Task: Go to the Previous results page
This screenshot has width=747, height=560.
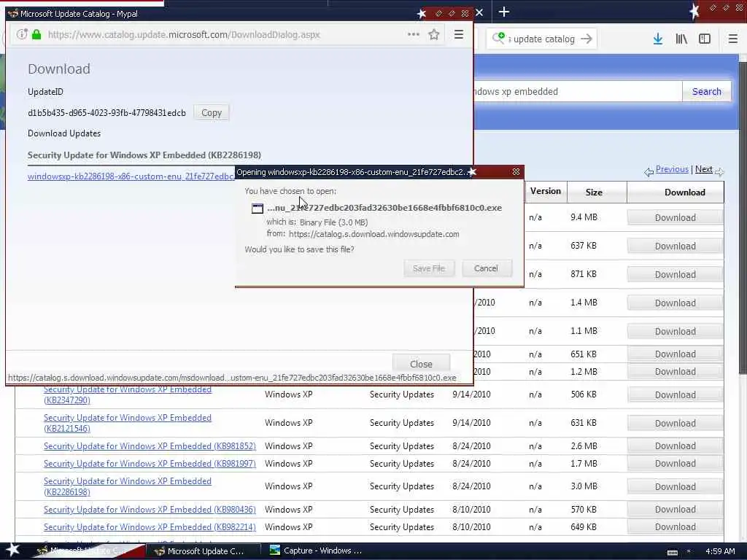Action: 672,169
